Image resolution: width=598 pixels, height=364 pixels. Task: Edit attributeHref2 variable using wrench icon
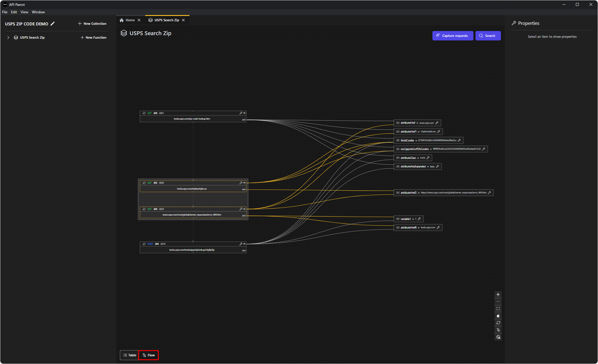point(489,192)
